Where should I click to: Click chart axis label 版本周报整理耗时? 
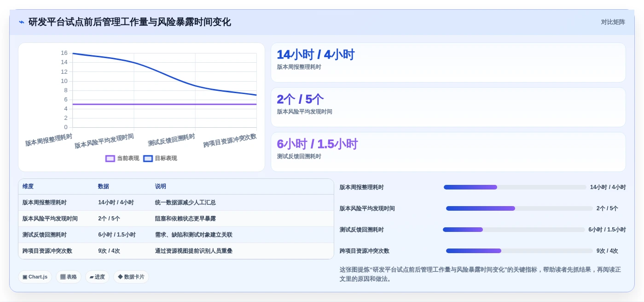click(x=49, y=140)
